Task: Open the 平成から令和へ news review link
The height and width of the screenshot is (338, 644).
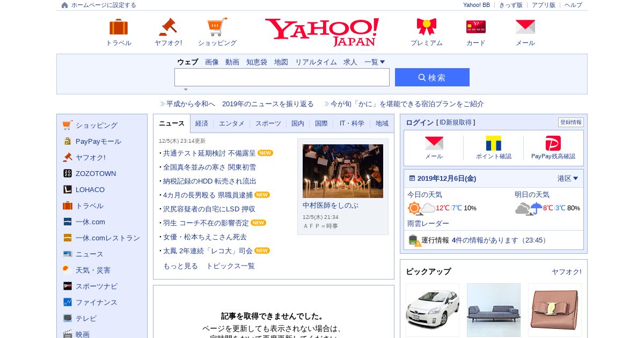Action: (240, 104)
